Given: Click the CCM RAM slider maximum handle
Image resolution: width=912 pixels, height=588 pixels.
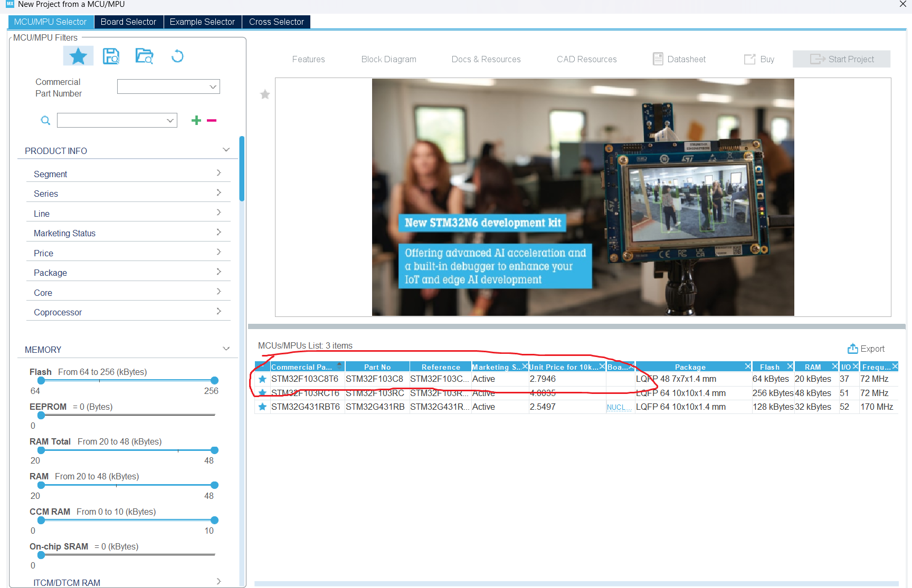Looking at the screenshot, I should (x=214, y=520).
